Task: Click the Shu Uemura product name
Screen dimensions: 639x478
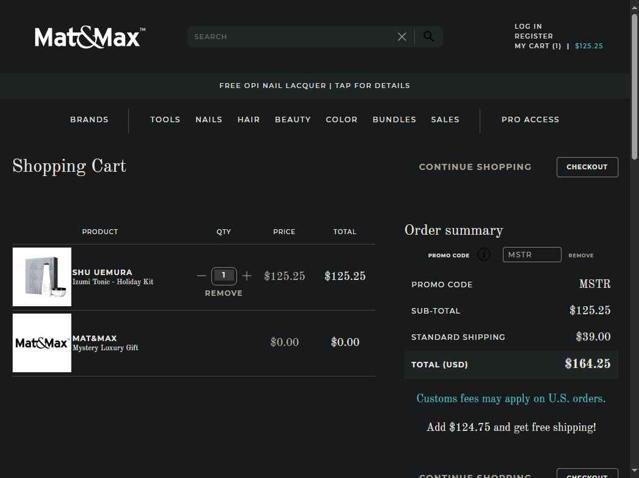Action: coord(102,272)
